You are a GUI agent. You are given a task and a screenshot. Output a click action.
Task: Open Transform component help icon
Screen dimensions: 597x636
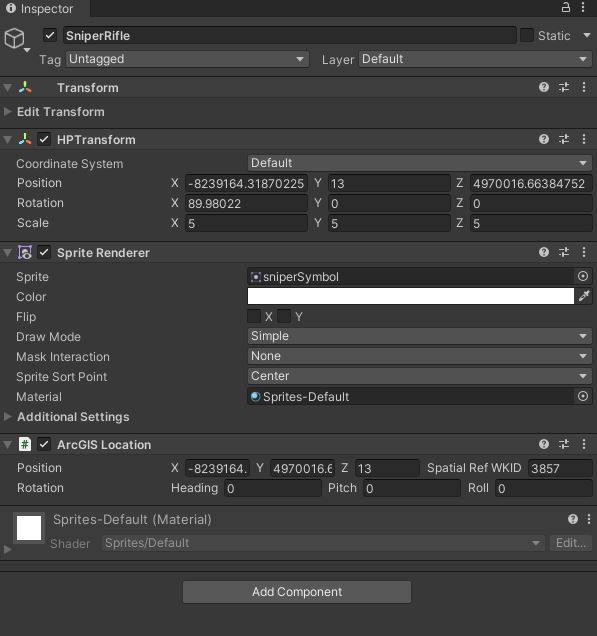543,87
